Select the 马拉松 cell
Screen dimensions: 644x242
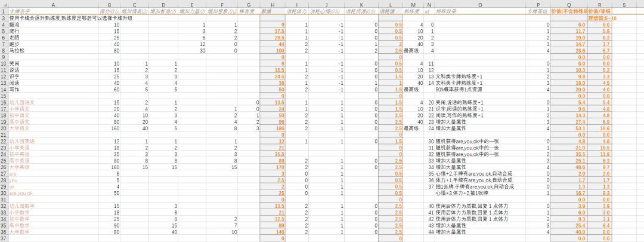[53, 51]
